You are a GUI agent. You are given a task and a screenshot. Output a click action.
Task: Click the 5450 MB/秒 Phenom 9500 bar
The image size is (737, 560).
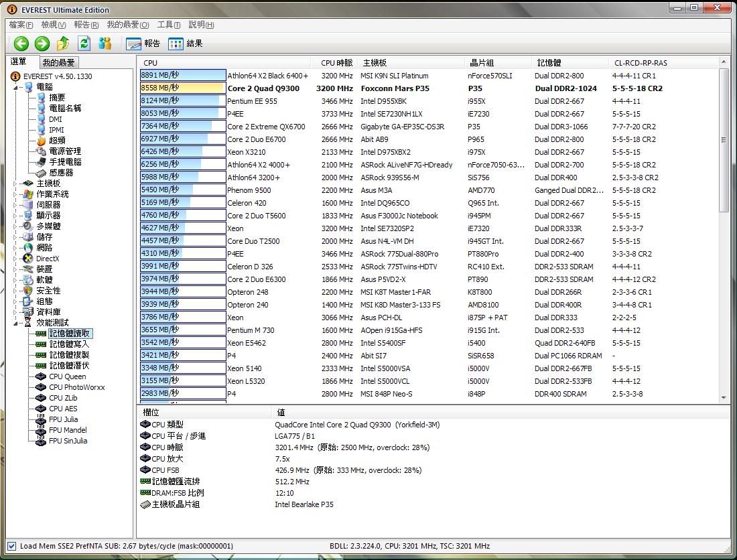point(183,190)
